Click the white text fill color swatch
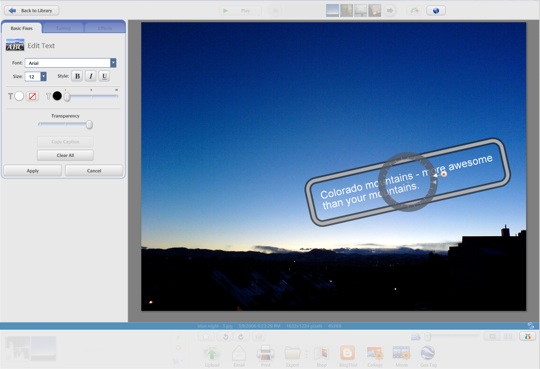This screenshot has width=540, height=369. (x=19, y=96)
